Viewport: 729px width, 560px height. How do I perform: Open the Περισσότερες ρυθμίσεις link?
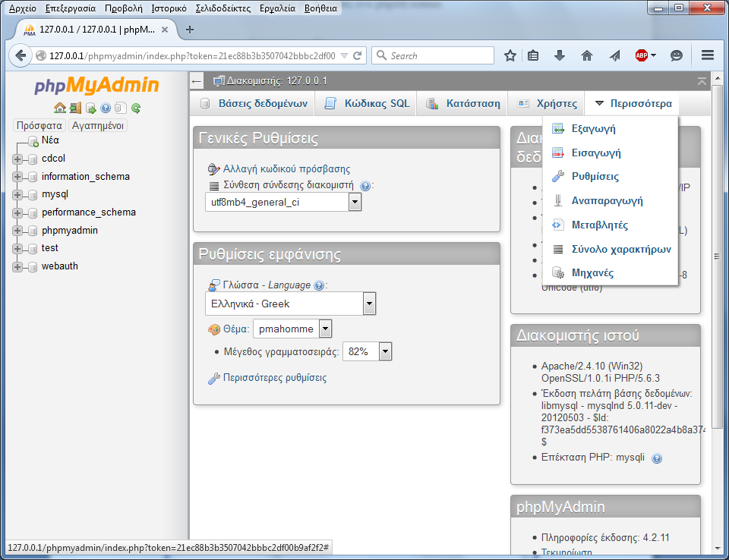tap(275, 378)
